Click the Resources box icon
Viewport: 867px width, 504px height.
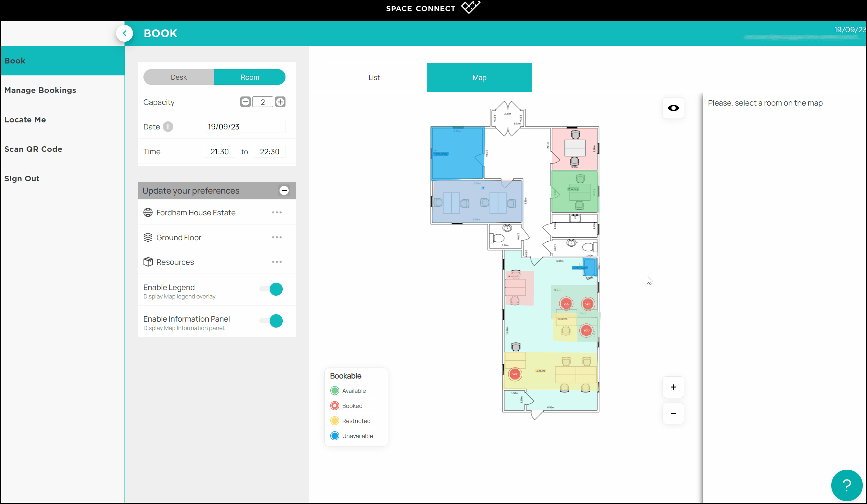pyautogui.click(x=148, y=262)
